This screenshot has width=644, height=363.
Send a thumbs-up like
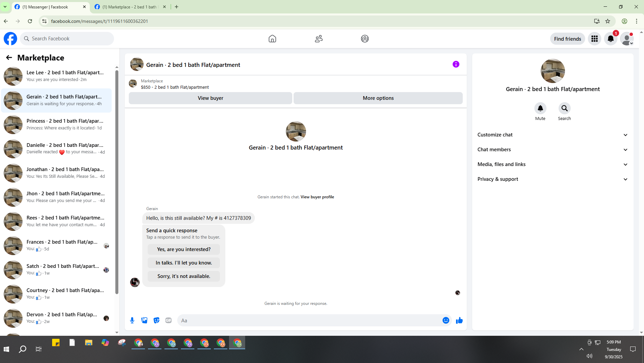(459, 320)
